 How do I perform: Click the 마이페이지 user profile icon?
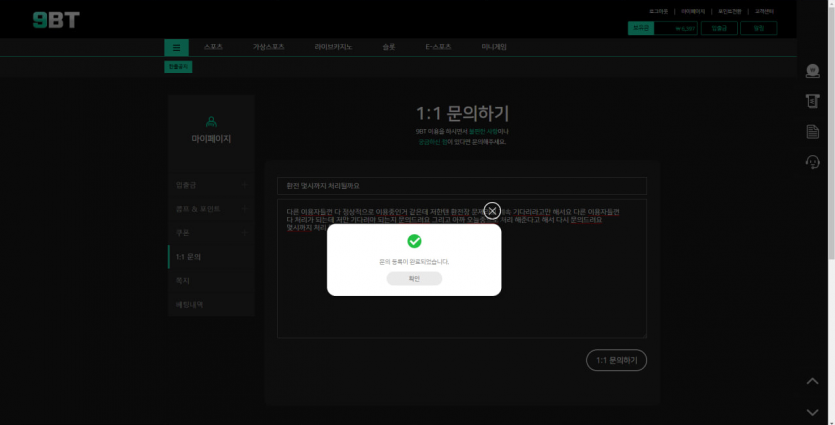211,121
